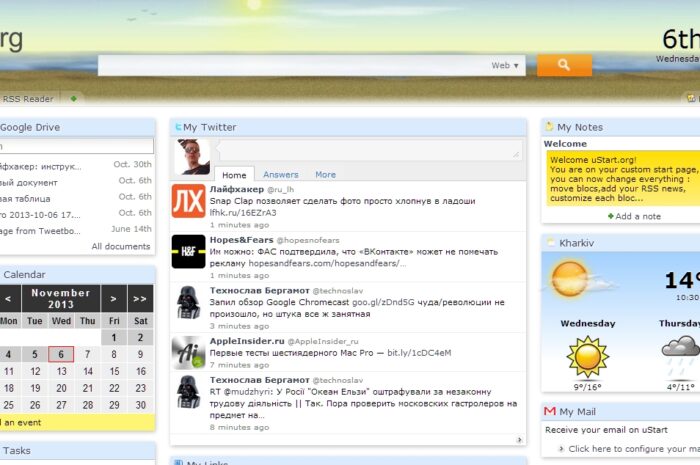Viewport: 700px width, 465px height.
Task: Open the More tab in Twitter widget
Action: [x=325, y=175]
